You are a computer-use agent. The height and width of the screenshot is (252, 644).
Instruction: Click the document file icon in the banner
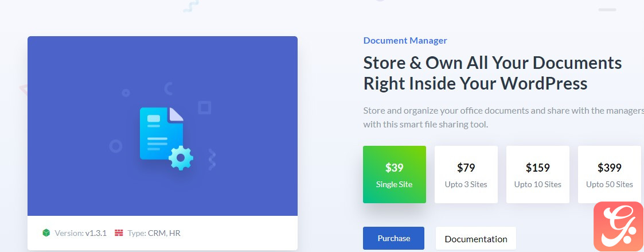click(161, 133)
